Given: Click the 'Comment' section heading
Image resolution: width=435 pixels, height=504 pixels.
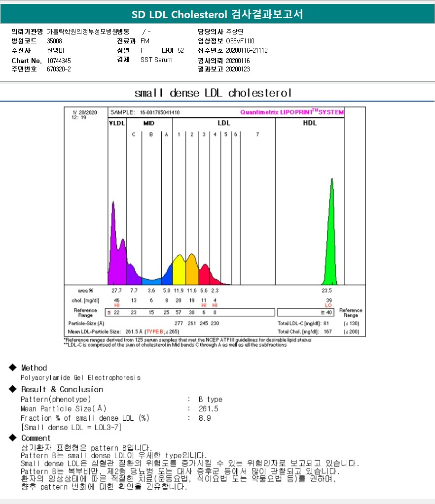Looking at the screenshot, I should coord(36,438).
